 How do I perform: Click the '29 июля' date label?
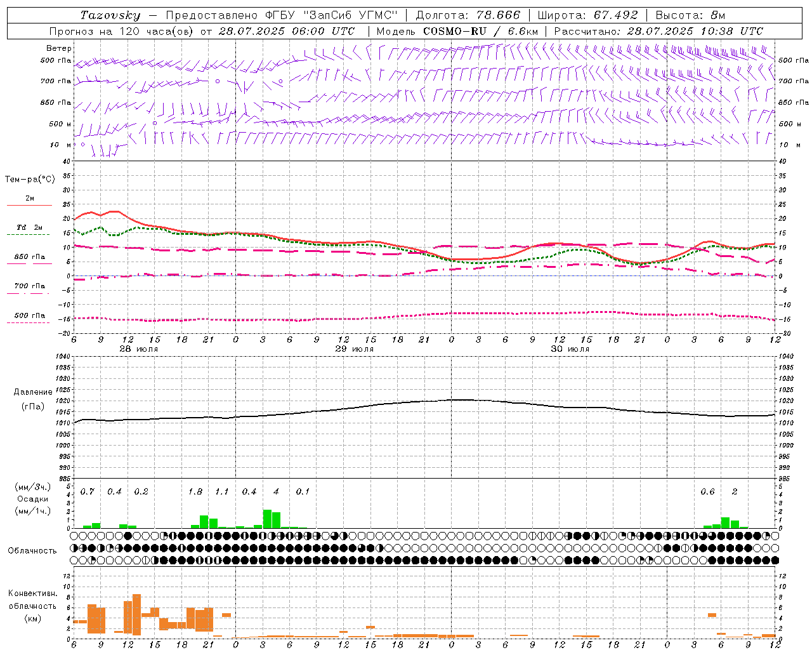tap(354, 349)
